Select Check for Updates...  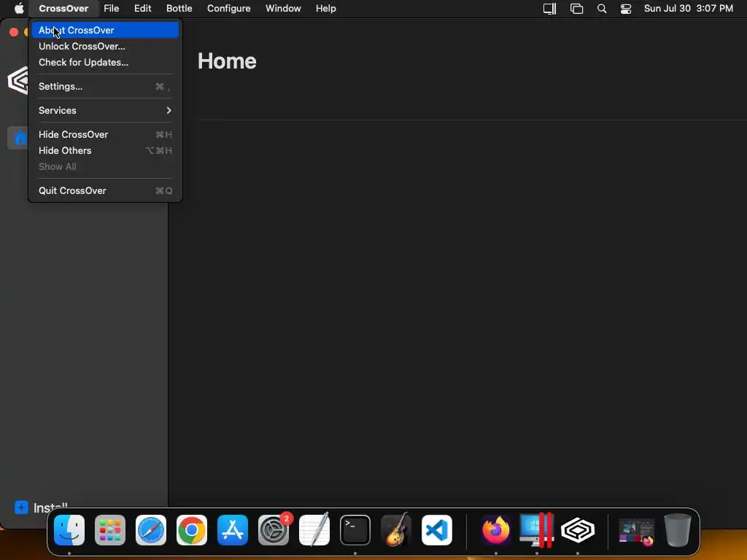point(105,63)
